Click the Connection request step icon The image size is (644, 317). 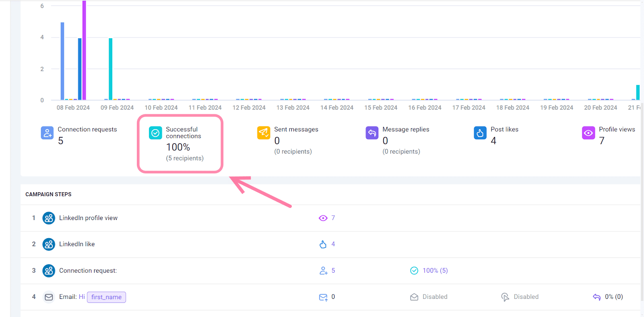(49, 271)
